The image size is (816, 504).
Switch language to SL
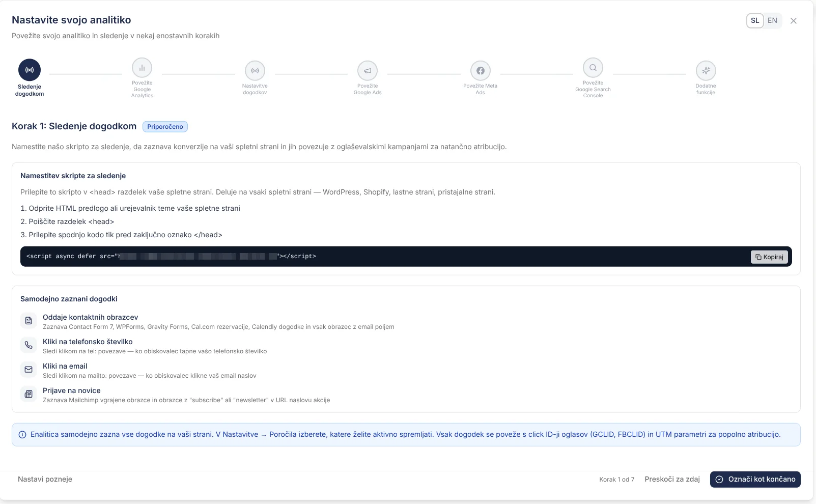pos(755,21)
